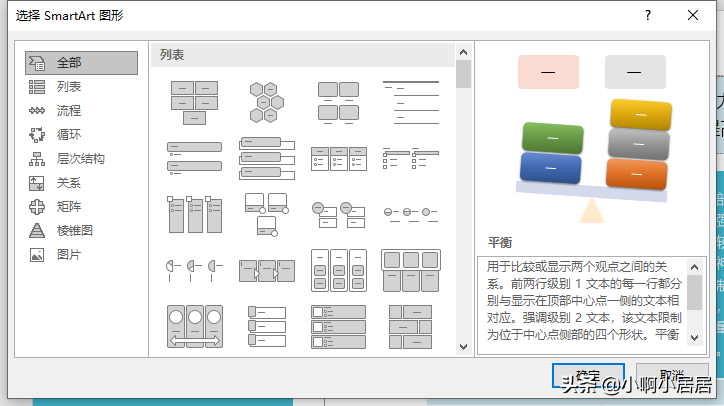Pick the table brick-style list layout
724x406 pixels.
[x=410, y=326]
